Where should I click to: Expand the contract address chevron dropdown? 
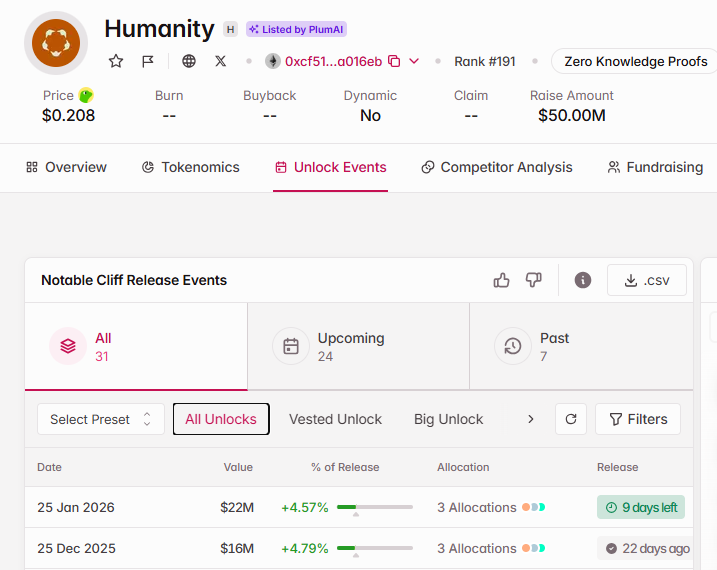[414, 61]
